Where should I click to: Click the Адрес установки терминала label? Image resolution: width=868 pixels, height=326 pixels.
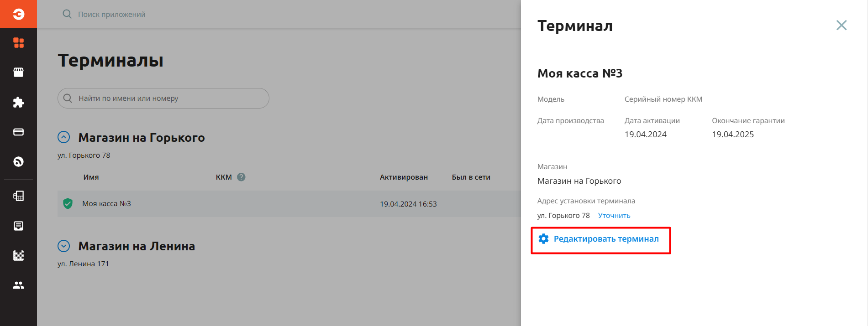click(x=586, y=201)
